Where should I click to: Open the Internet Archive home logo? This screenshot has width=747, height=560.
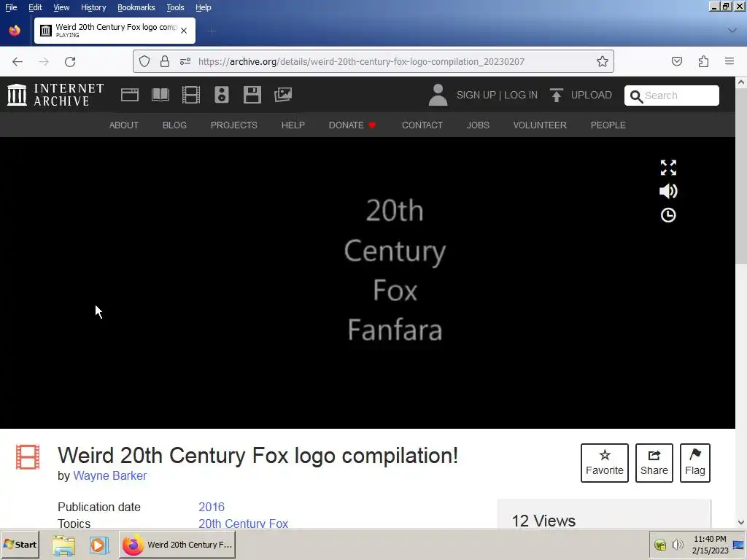(55, 95)
